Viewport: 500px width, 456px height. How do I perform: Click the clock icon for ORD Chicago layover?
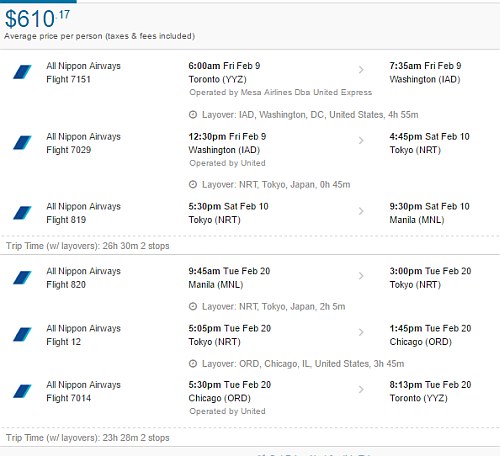[193, 364]
